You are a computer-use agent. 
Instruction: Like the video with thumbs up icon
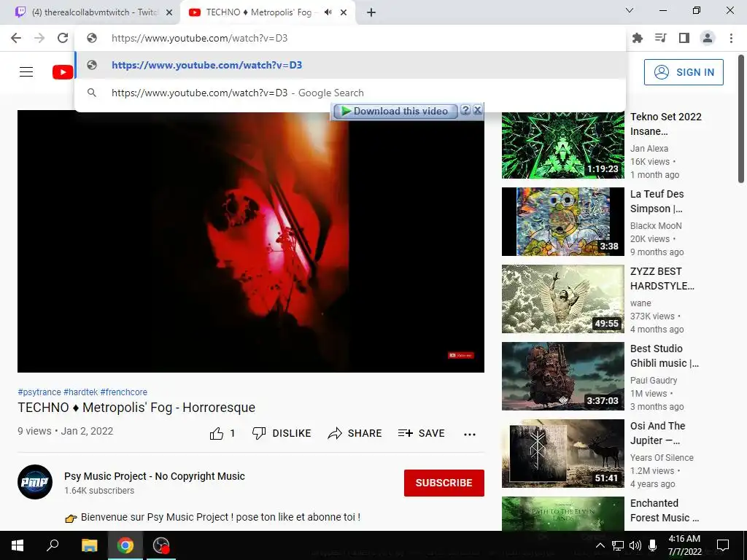(216, 433)
